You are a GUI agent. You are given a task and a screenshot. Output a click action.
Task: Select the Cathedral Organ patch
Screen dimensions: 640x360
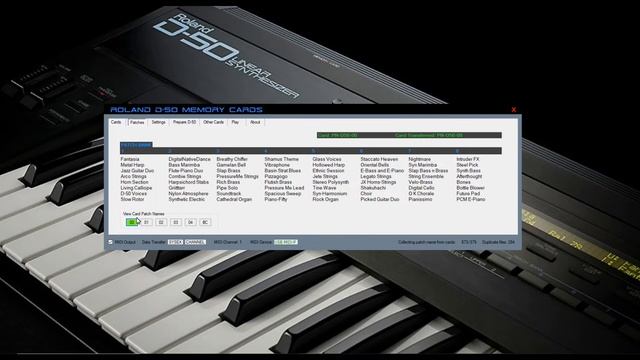[x=234, y=199]
